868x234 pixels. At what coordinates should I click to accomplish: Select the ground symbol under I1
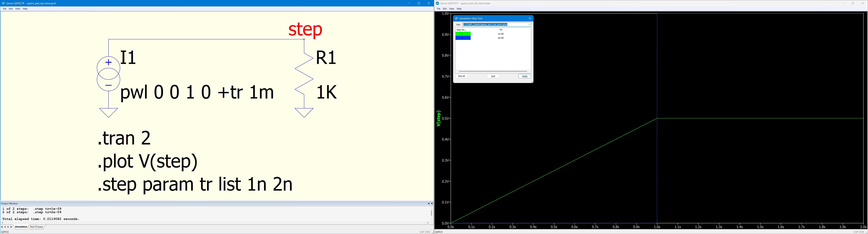point(108,113)
